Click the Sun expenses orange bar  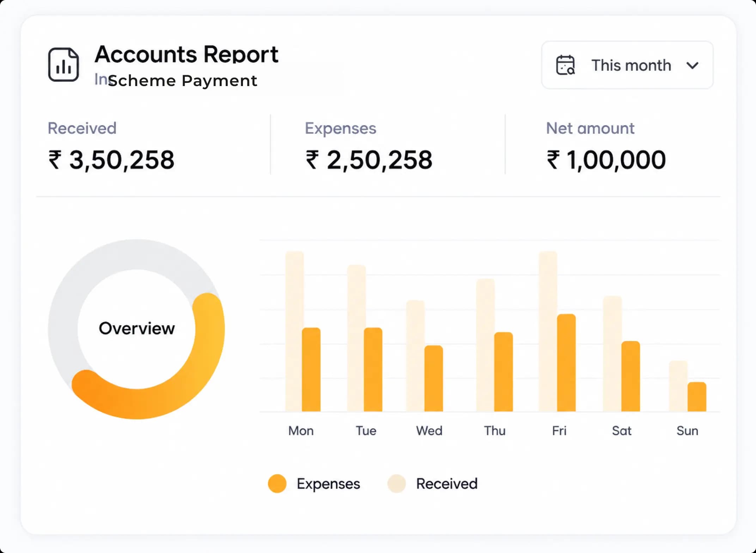coord(697,397)
